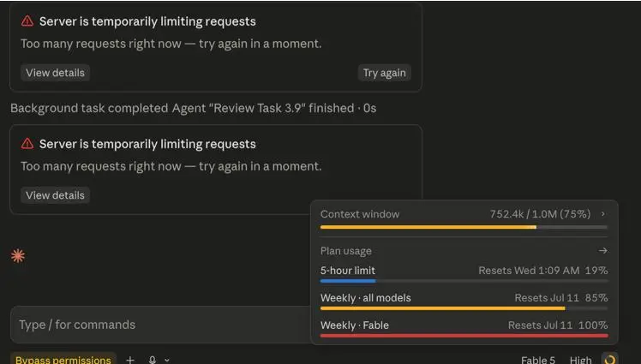Click View details on the second error
This screenshot has width=641, height=364.
click(55, 195)
